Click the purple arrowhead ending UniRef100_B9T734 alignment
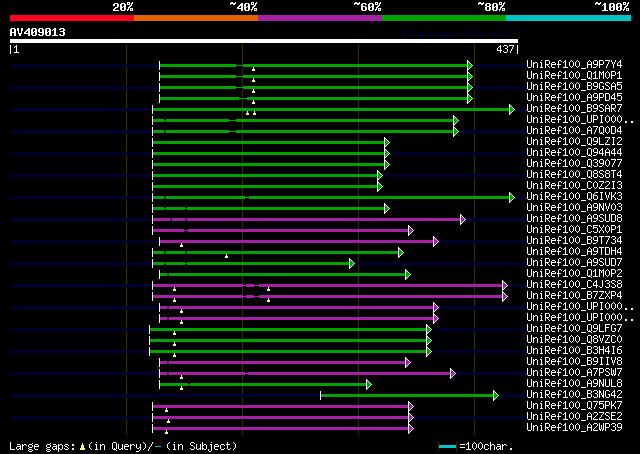This screenshot has height=454, width=640. pyautogui.click(x=436, y=242)
